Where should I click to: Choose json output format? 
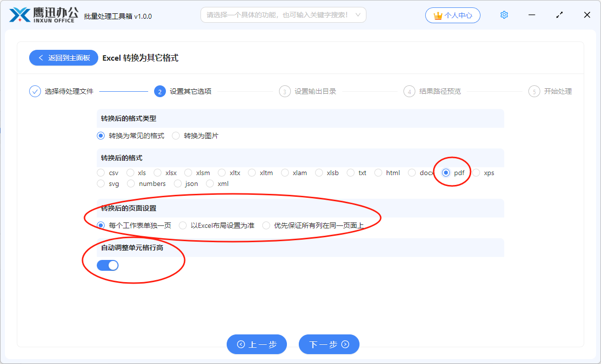click(x=178, y=183)
